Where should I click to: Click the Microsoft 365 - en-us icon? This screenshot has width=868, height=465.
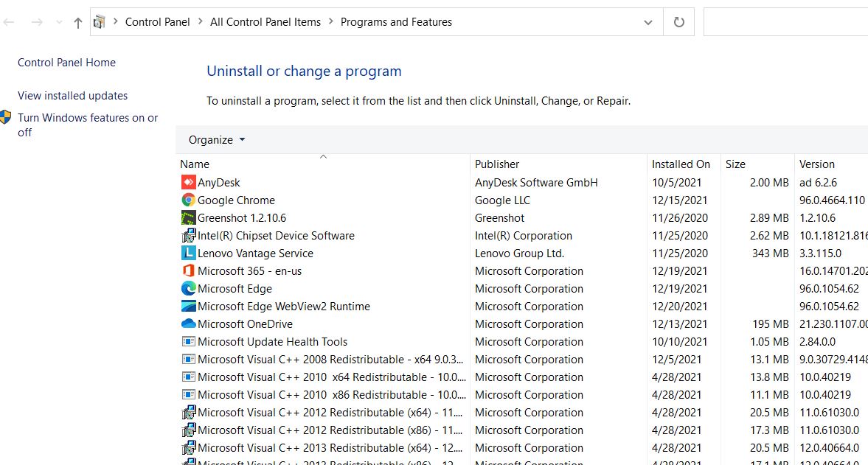188,270
